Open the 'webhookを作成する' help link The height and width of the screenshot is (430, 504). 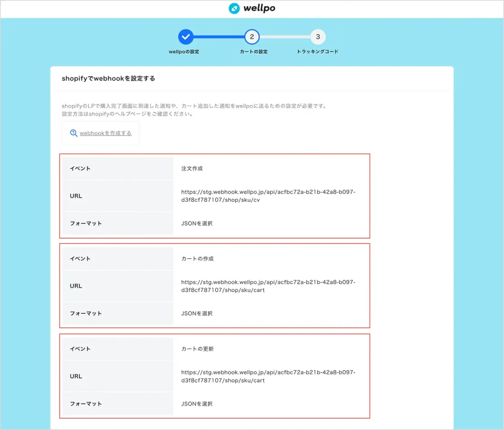[105, 133]
